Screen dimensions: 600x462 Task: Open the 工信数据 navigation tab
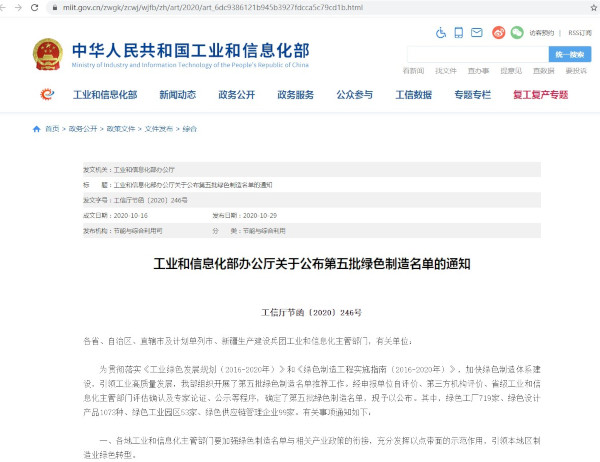pos(413,95)
